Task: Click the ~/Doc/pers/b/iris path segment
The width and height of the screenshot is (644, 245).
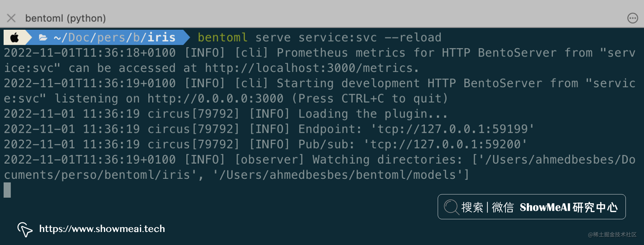Action: tap(115, 38)
